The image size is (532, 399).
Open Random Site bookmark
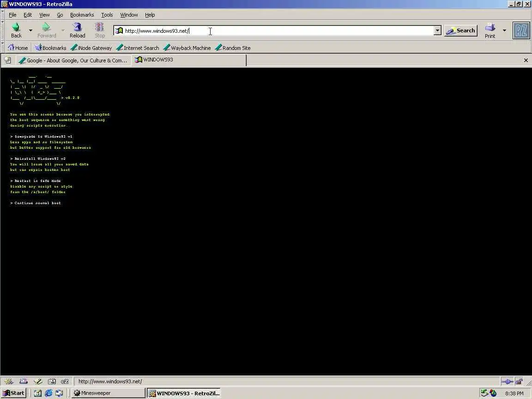[233, 48]
